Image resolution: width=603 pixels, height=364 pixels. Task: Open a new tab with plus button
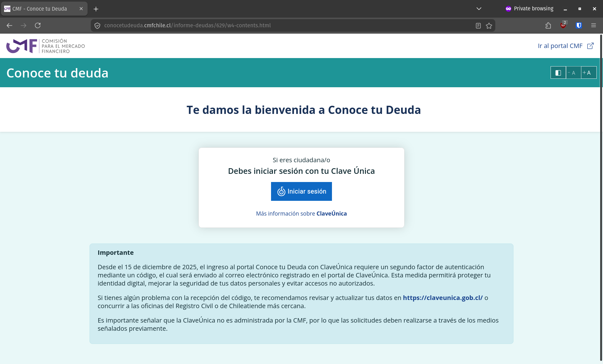(96, 9)
